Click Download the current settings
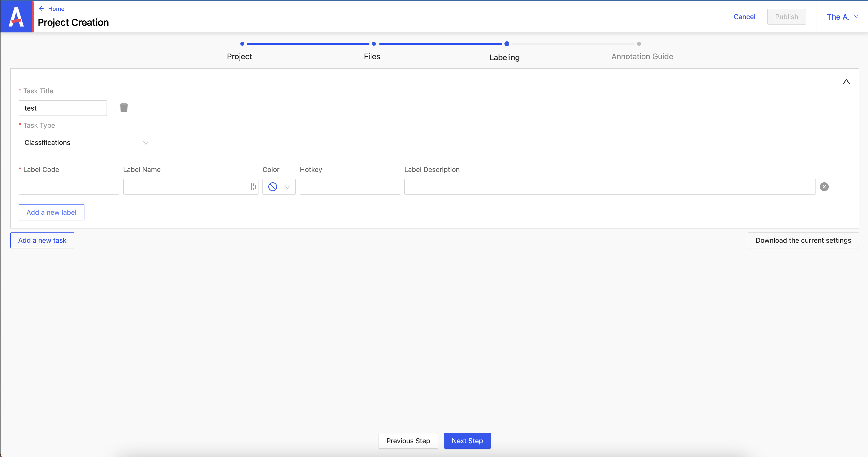Screen dimensions: 868x457 (803, 241)
